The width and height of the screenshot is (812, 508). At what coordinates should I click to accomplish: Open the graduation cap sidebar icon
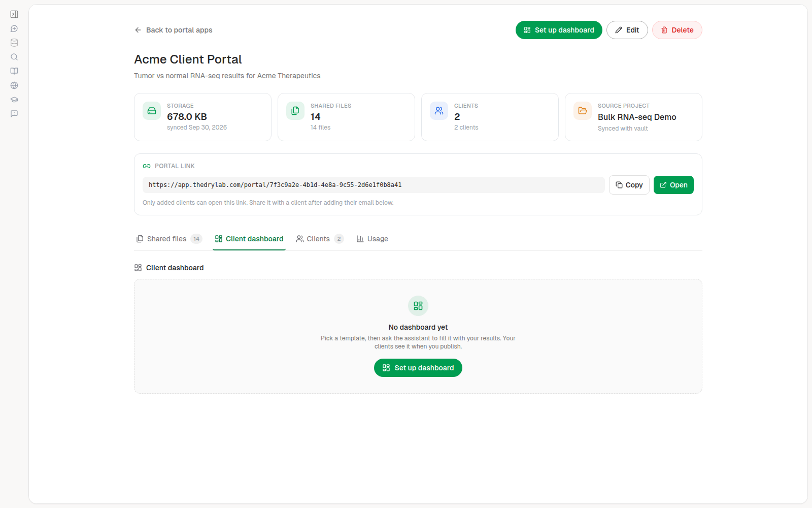tap(14, 100)
